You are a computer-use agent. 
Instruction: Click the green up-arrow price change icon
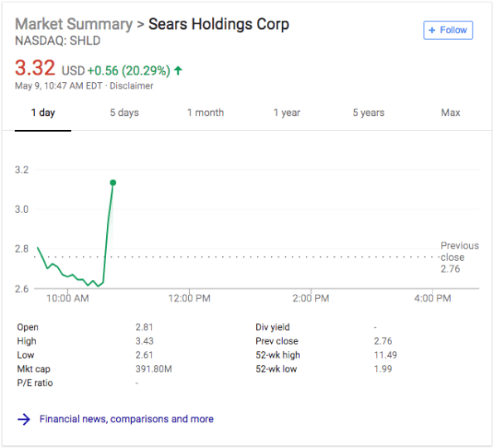(178, 70)
